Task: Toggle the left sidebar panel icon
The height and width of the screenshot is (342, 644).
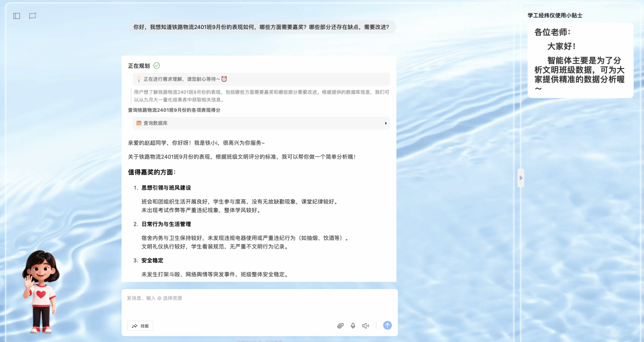Action: [17, 16]
